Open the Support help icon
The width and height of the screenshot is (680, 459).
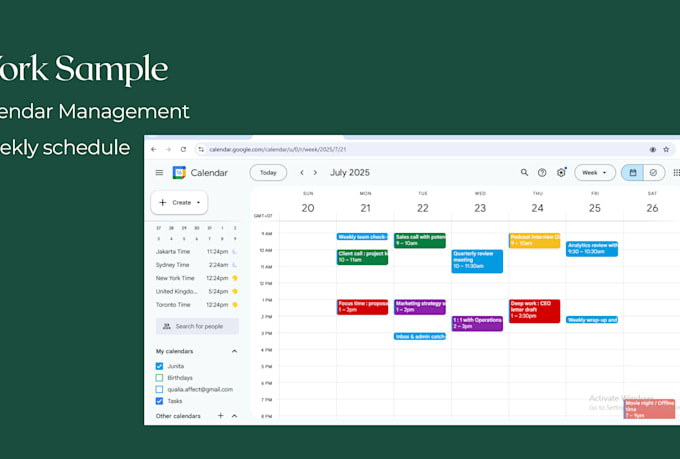pyautogui.click(x=542, y=173)
